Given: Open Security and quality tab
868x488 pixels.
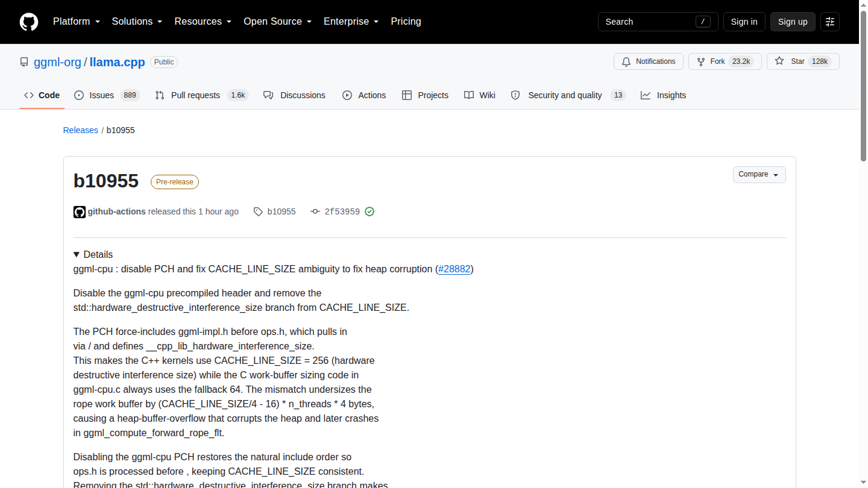Looking at the screenshot, I should [568, 95].
